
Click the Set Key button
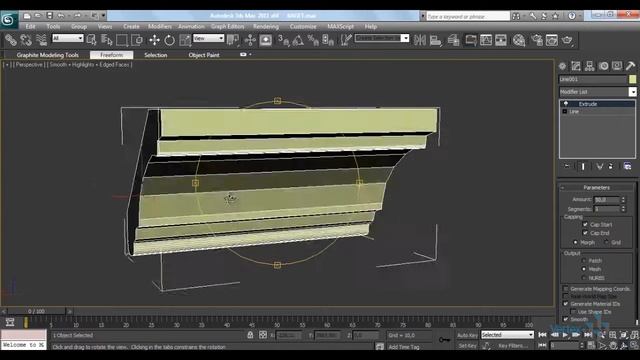click(467, 346)
